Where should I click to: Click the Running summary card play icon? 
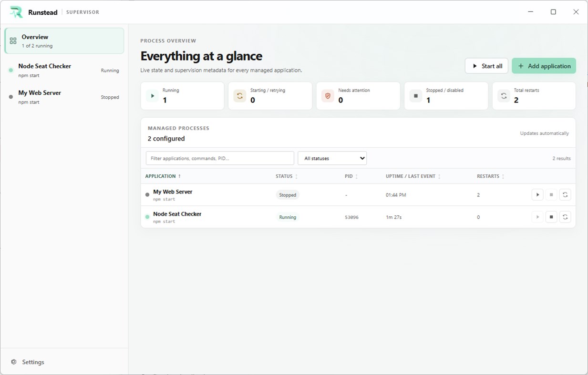(152, 96)
